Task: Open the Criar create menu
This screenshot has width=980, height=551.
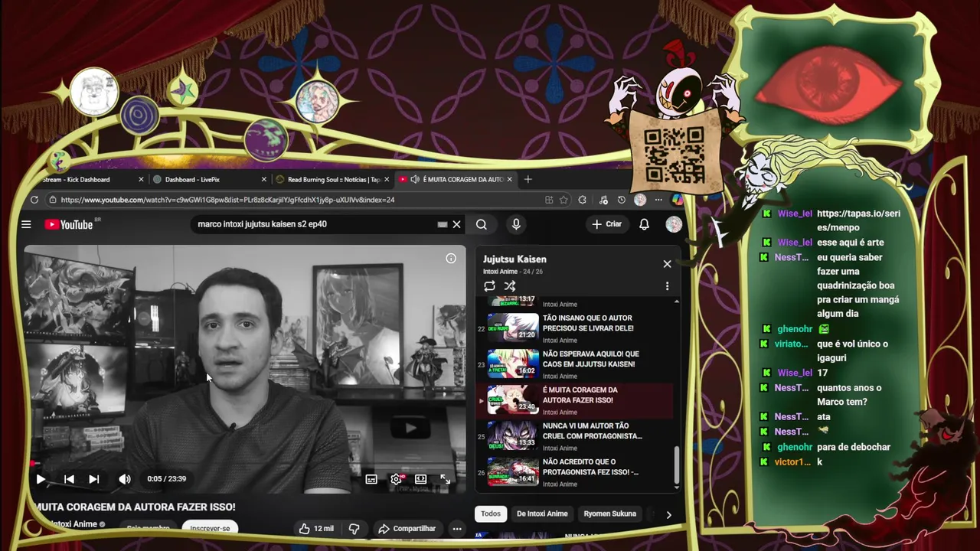Action: coord(606,224)
